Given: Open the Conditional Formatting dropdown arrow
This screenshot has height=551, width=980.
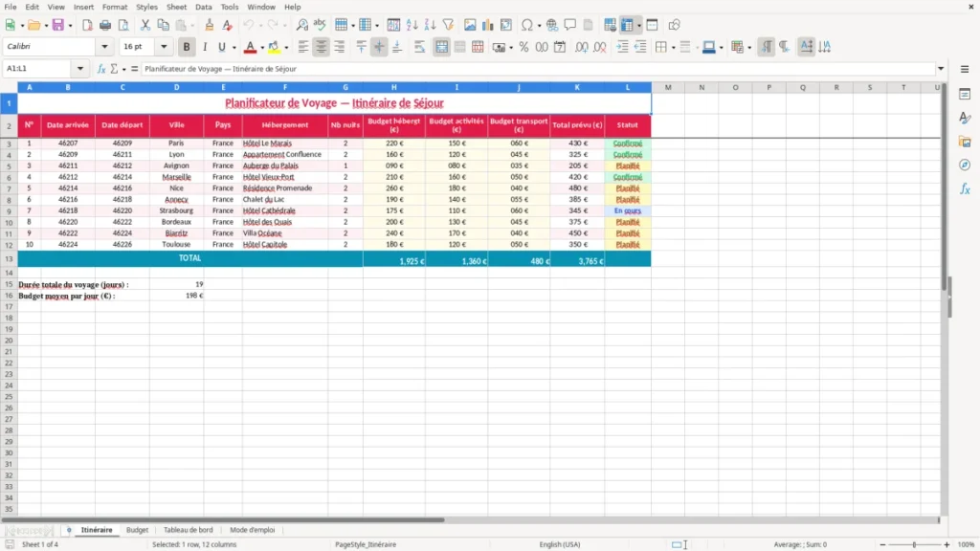Looking at the screenshot, I should (x=749, y=48).
